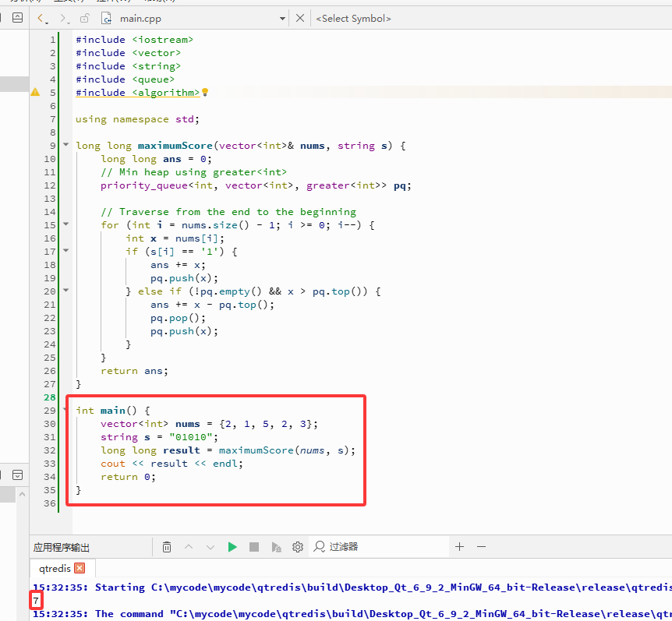Image resolution: width=672 pixels, height=621 pixels.
Task: Stop the running application
Action: 254,547
